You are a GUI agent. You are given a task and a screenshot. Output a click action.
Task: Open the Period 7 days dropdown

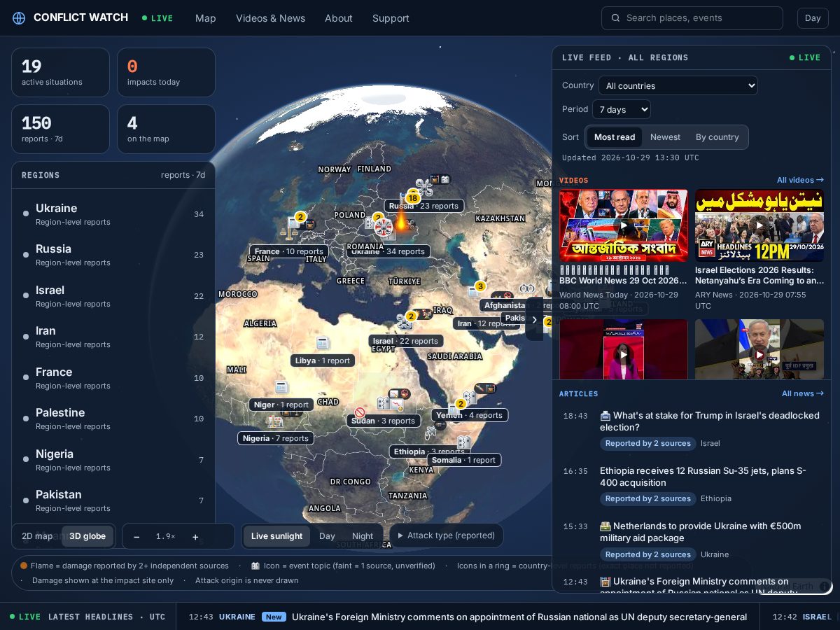tap(622, 109)
